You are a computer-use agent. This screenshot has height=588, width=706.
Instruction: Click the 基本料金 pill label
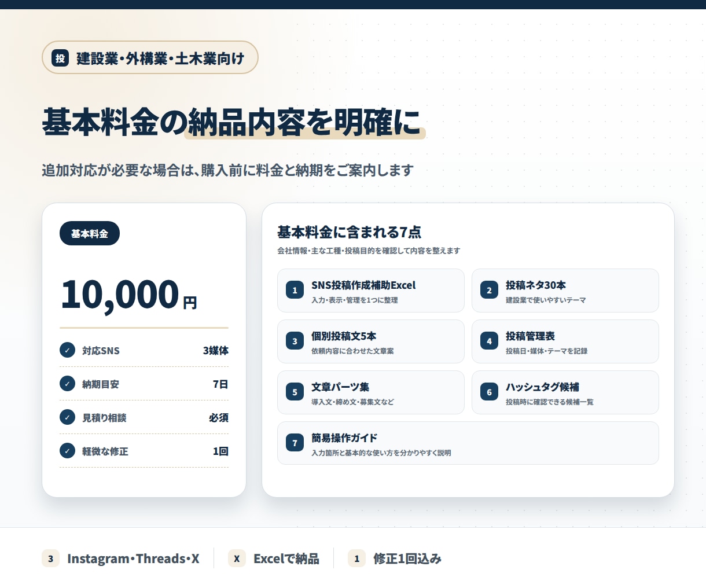(90, 233)
